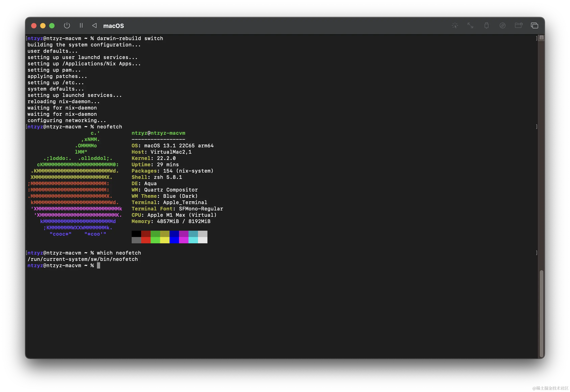
Task: Toggle window zoom with the green traffic light
Action: tap(52, 25)
